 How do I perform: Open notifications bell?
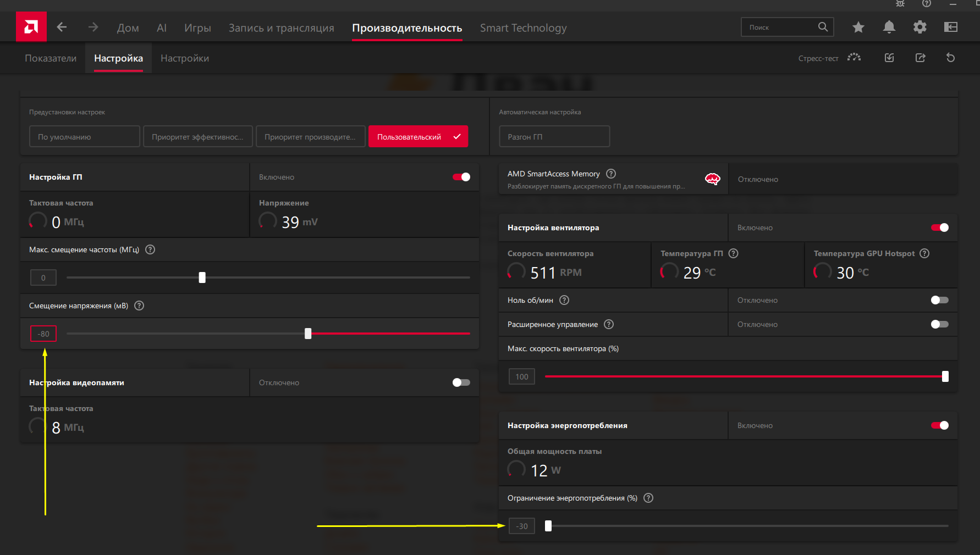point(889,27)
